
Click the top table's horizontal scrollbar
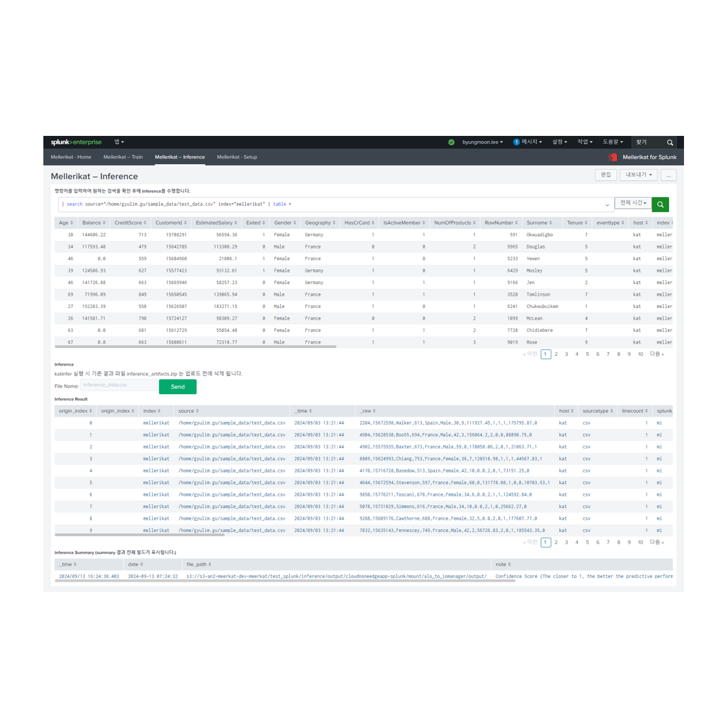point(195,347)
